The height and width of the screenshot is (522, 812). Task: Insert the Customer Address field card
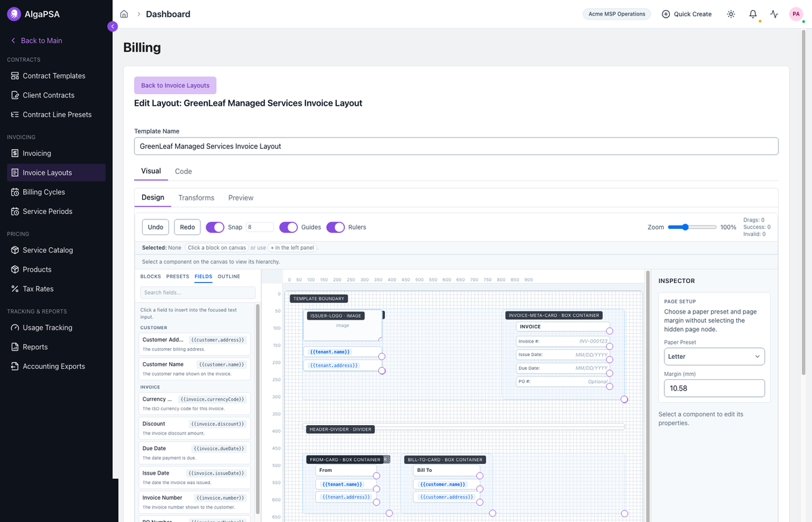coord(194,344)
